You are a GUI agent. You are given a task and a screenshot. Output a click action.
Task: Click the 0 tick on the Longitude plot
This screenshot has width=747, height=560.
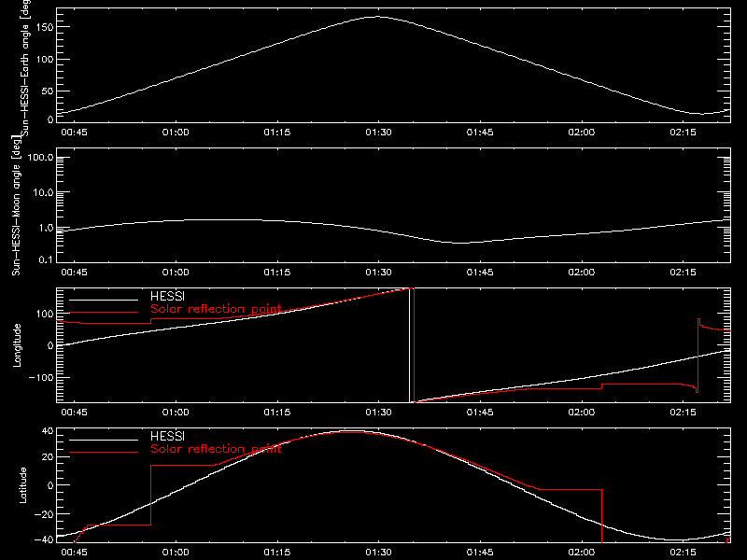[x=50, y=345]
